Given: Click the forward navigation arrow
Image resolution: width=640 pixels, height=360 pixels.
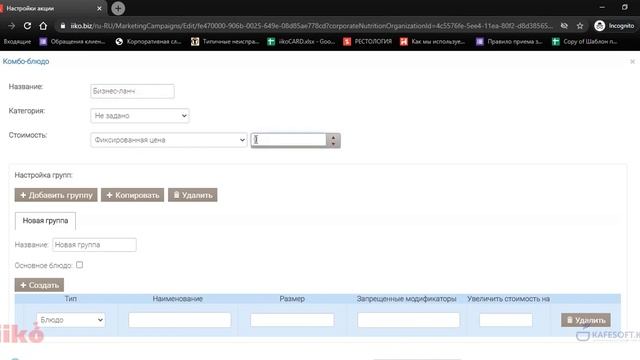Looking at the screenshot, I should coord(11,26).
